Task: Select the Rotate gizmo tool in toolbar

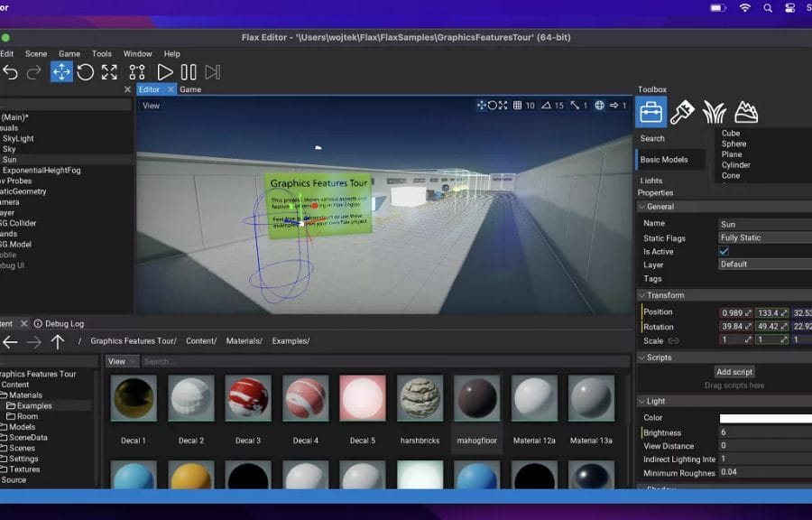Action: (x=86, y=72)
